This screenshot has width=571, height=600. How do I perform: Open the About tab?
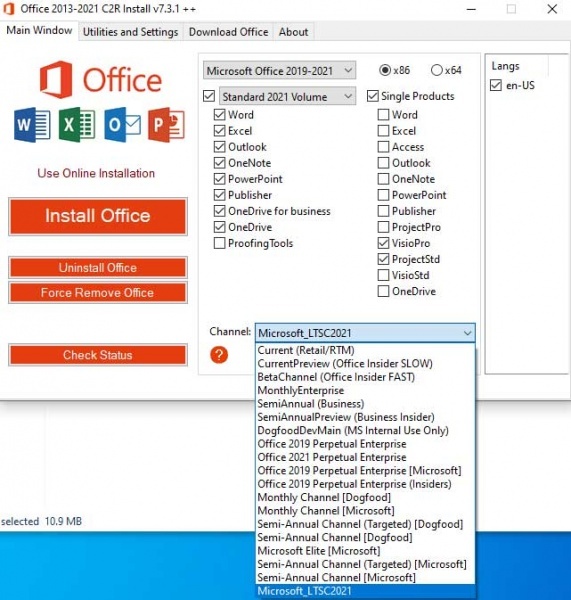293,32
